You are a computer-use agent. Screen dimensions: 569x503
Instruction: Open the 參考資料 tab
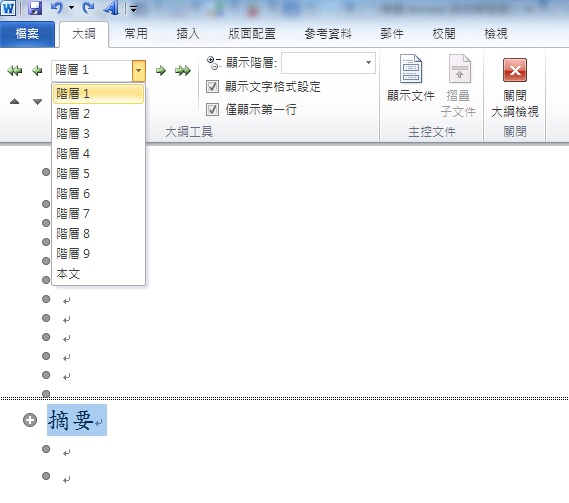(x=328, y=34)
